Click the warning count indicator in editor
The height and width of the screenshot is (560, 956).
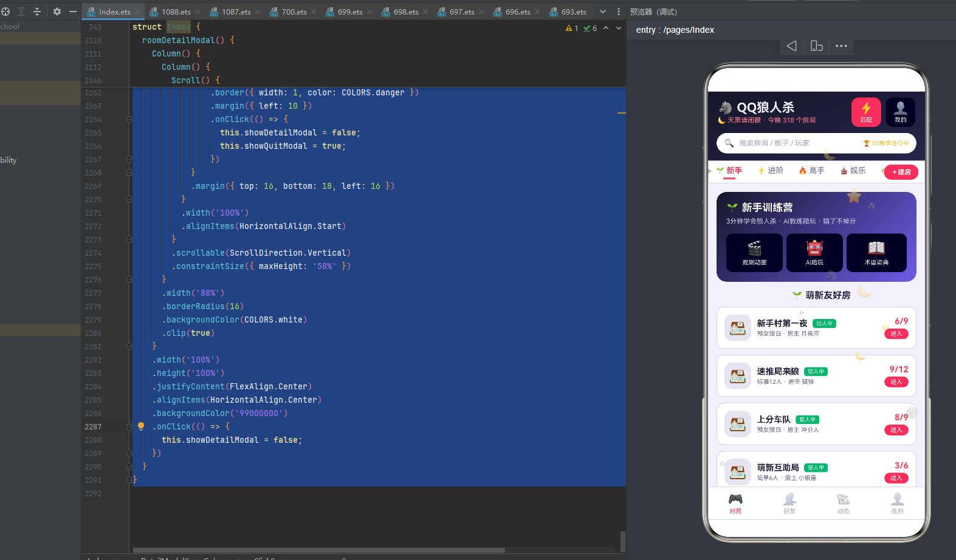tap(572, 28)
